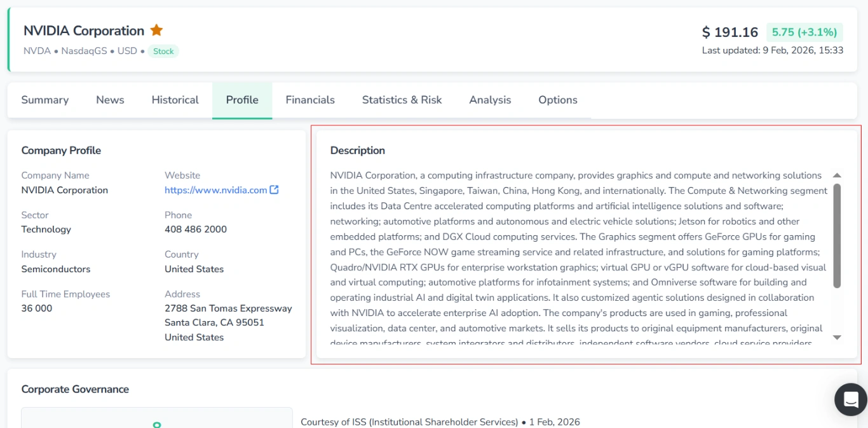Screen dimensions: 868x428
Task: Click the green price change badge 5.75 (+3.1%)
Action: 804,31
